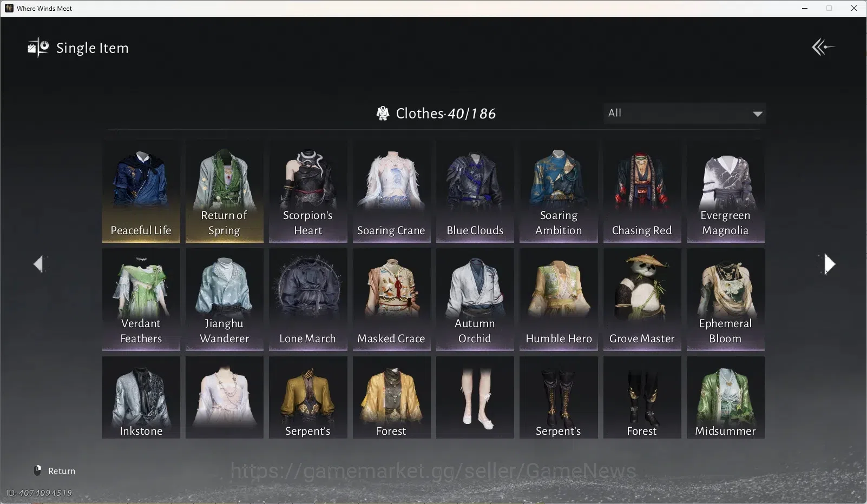
Task: Pick the Midsummer green outfit
Action: pos(725,397)
